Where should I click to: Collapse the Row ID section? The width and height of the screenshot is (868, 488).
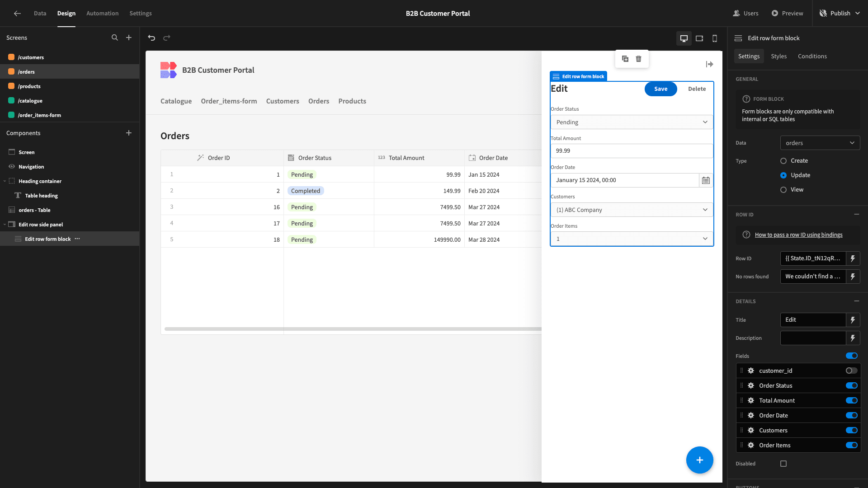[x=857, y=215]
